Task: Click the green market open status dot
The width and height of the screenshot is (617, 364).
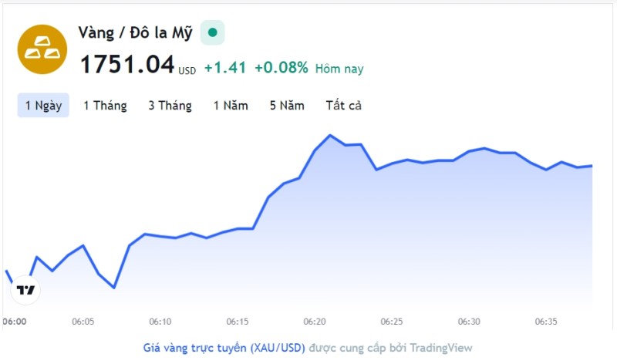Action: [213, 32]
